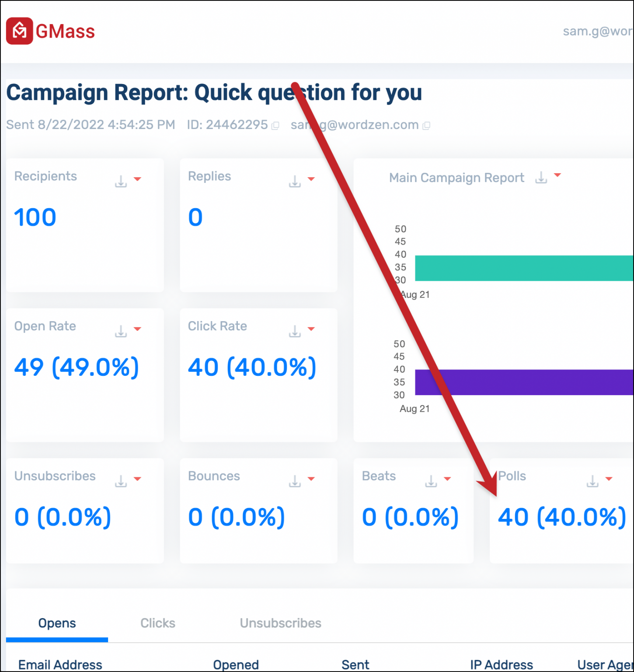The image size is (634, 672).
Task: Download the Recipients data
Action: 121,180
